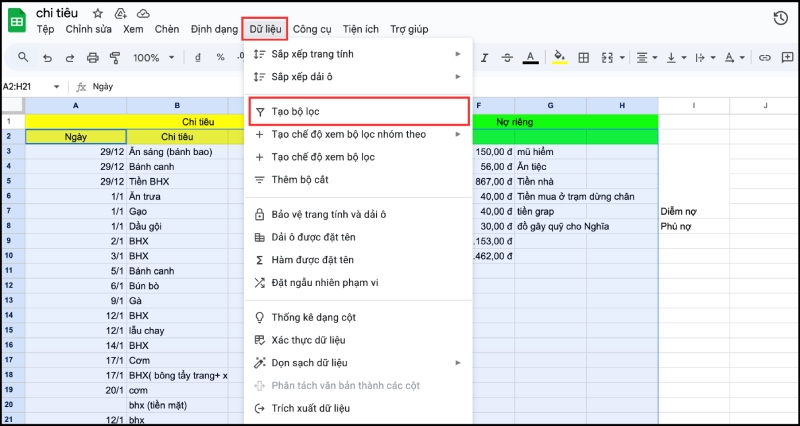Screen dimensions: 800x426
Task: Check the cloud save status icon
Action: pyautogui.click(x=143, y=14)
